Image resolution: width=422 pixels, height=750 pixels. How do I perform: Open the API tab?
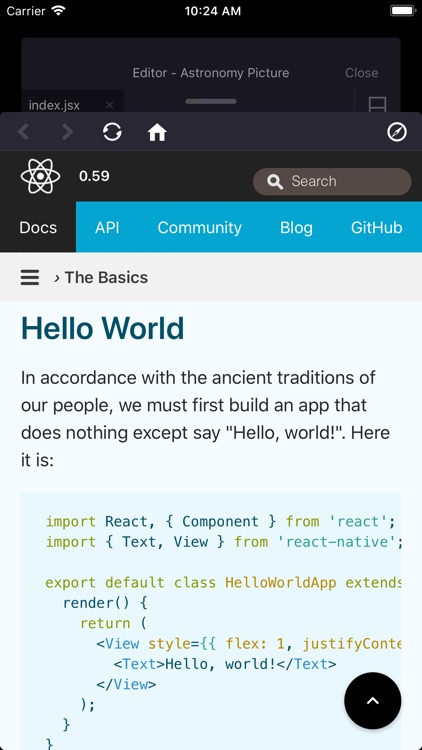[107, 227]
